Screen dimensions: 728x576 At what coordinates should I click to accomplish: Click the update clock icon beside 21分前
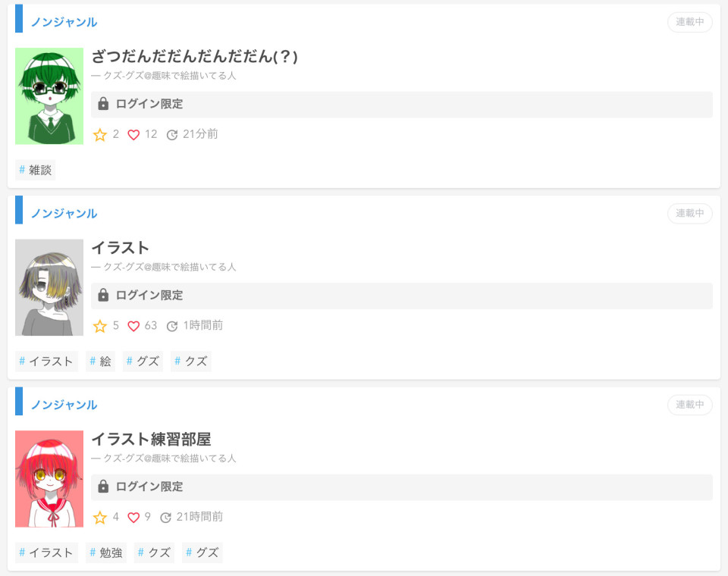point(172,135)
